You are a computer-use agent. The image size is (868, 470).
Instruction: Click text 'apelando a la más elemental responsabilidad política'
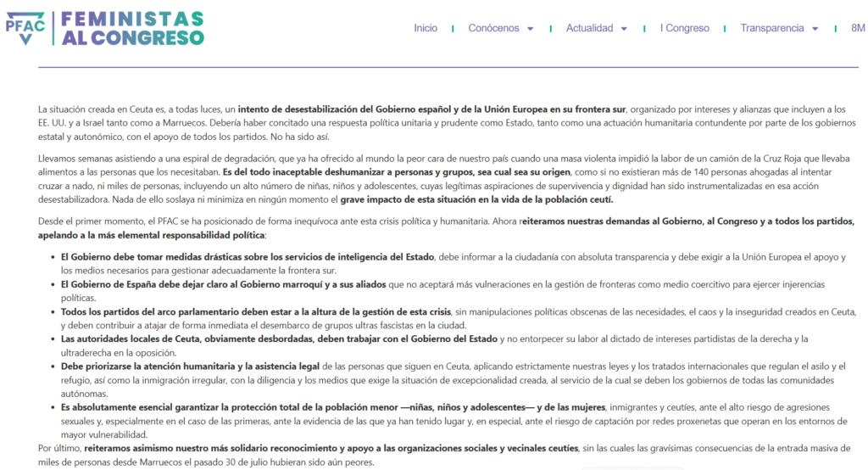[x=151, y=235]
